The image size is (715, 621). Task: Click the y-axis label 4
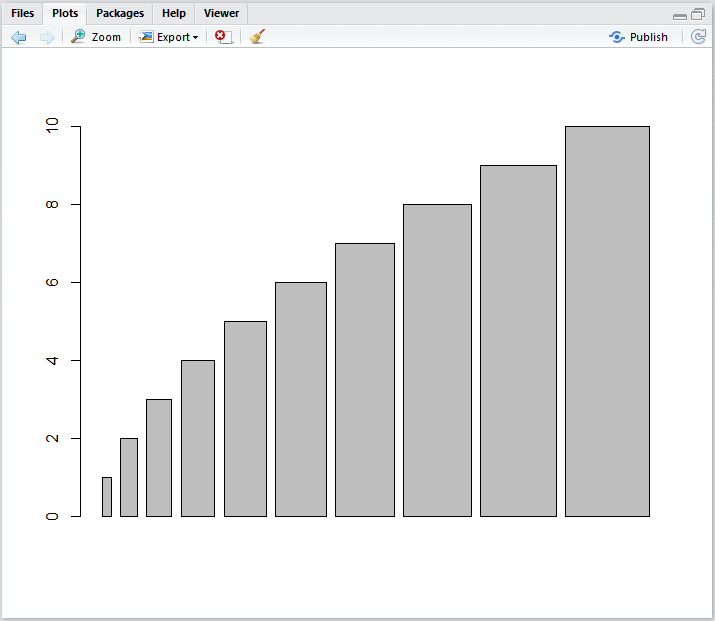(x=52, y=360)
